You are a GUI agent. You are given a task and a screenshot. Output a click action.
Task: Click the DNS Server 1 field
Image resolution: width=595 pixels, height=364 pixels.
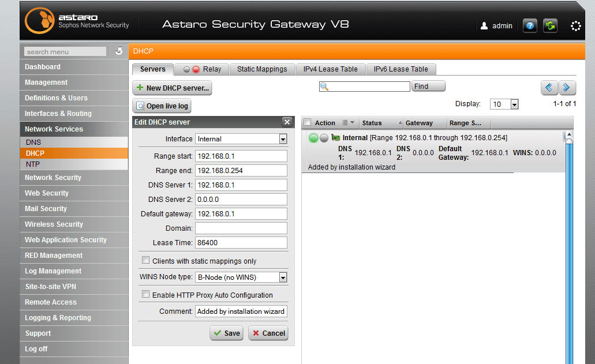(x=241, y=185)
